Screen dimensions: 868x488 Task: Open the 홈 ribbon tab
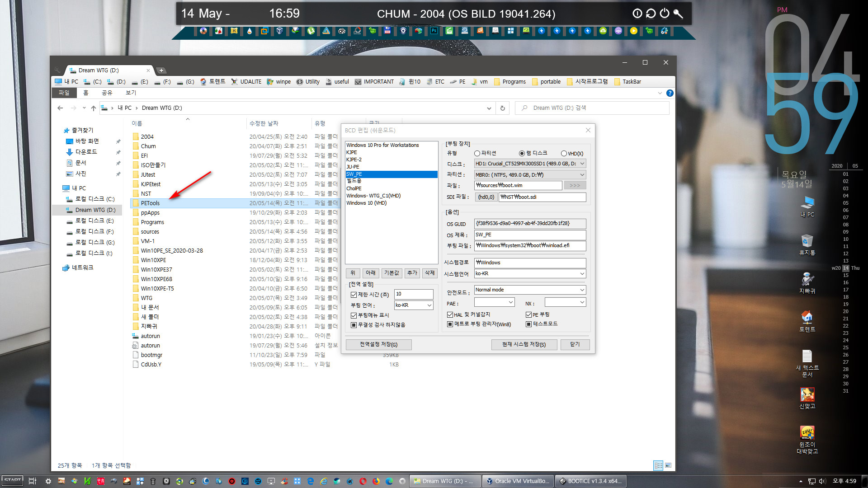pos(85,93)
